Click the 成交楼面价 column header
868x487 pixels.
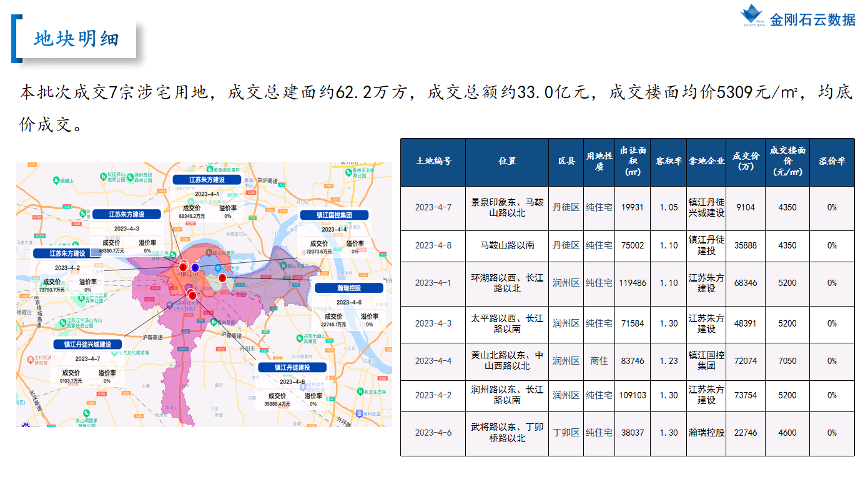coord(787,161)
